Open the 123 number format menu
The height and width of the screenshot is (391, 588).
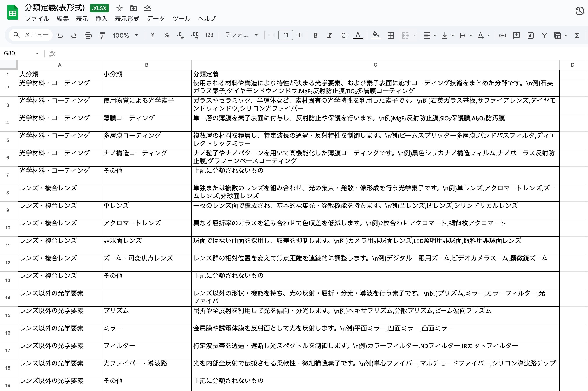pos(209,35)
